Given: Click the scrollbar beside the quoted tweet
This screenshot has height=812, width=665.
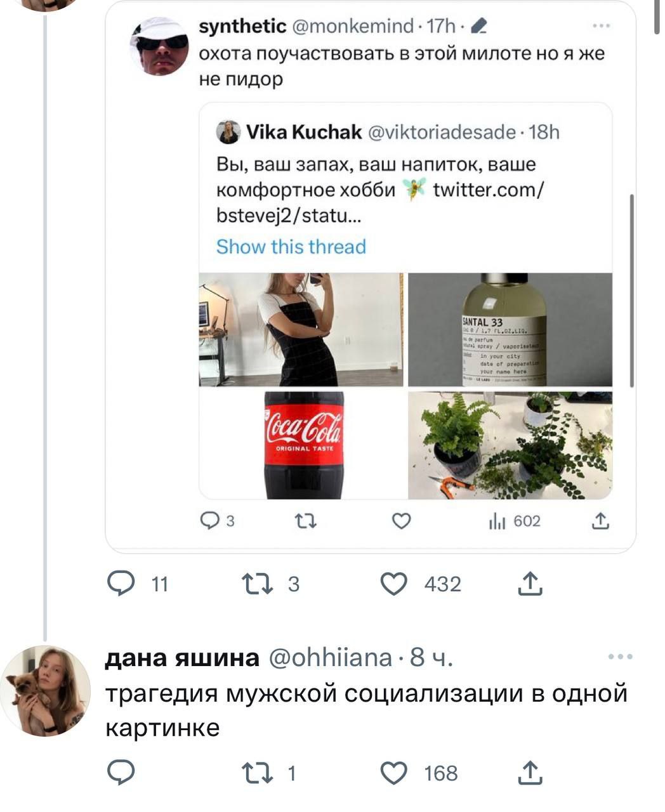Looking at the screenshot, I should tap(631, 291).
